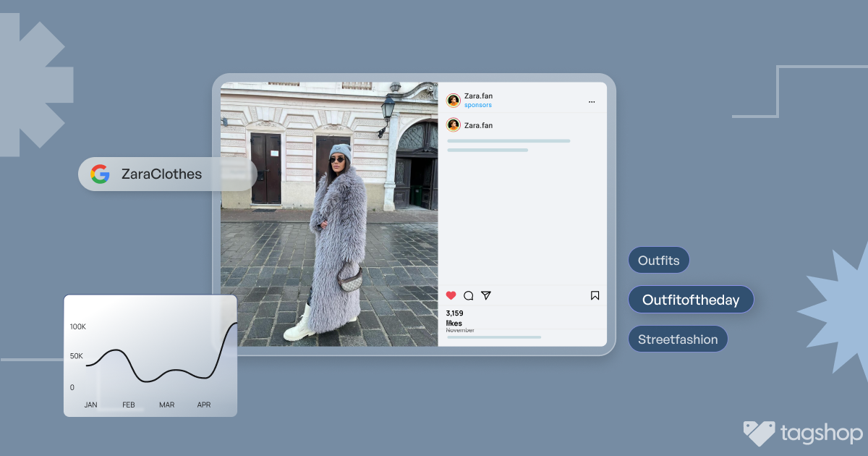Screen dimensions: 868x456
Task: Click the 100K axis label on chart
Action: click(x=78, y=326)
